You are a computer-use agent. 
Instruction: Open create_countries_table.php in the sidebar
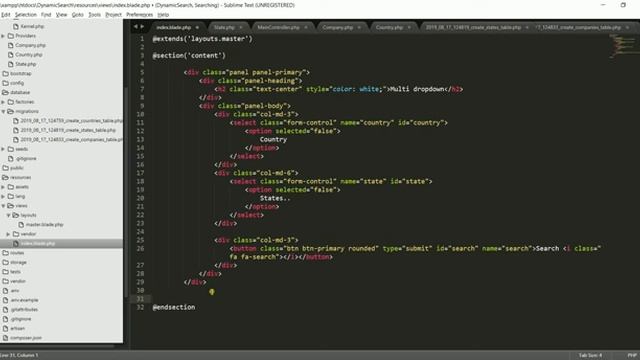71,121
